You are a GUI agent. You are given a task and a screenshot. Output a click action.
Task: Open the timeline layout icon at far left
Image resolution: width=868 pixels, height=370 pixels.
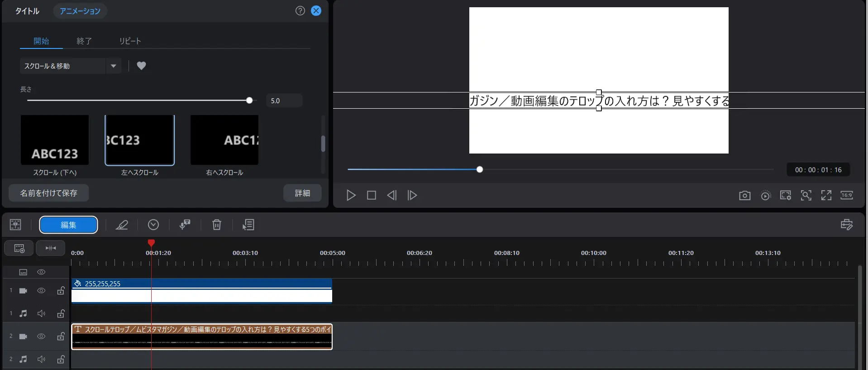(15, 225)
